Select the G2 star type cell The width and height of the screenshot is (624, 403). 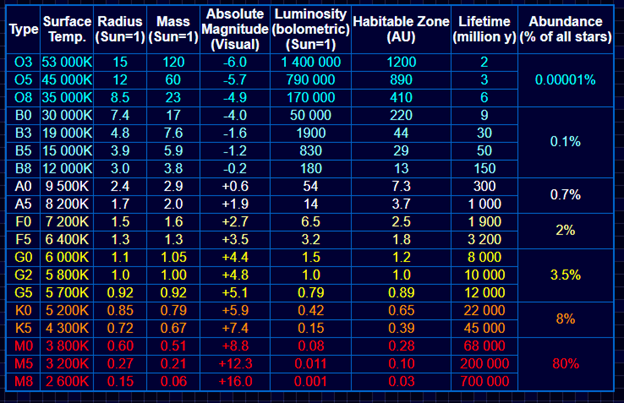click(23, 275)
